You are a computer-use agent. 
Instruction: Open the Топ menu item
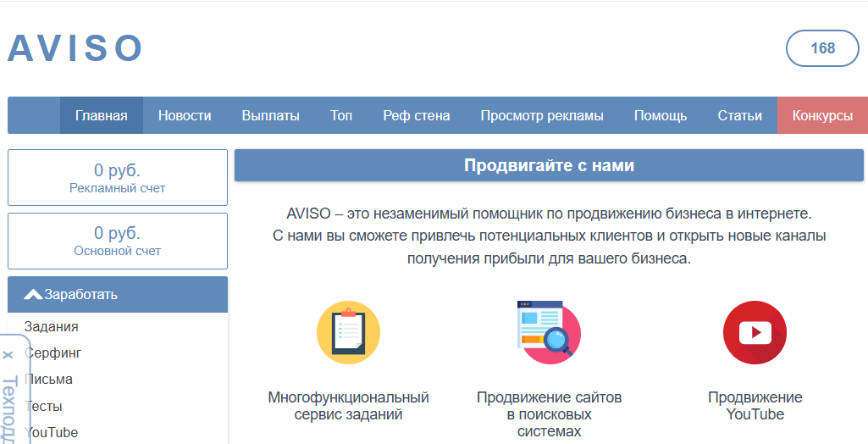341,116
